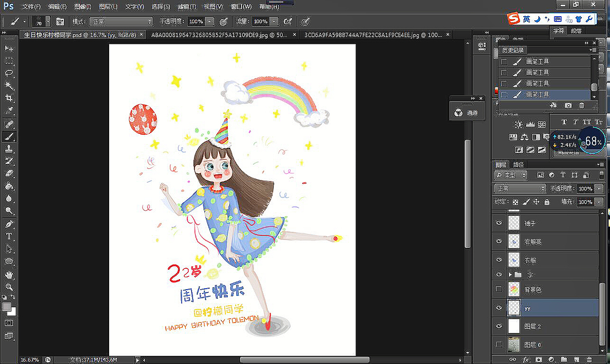Open the layer blend mode dropdown
Viewport: 610px width, 364px height.
click(x=519, y=189)
